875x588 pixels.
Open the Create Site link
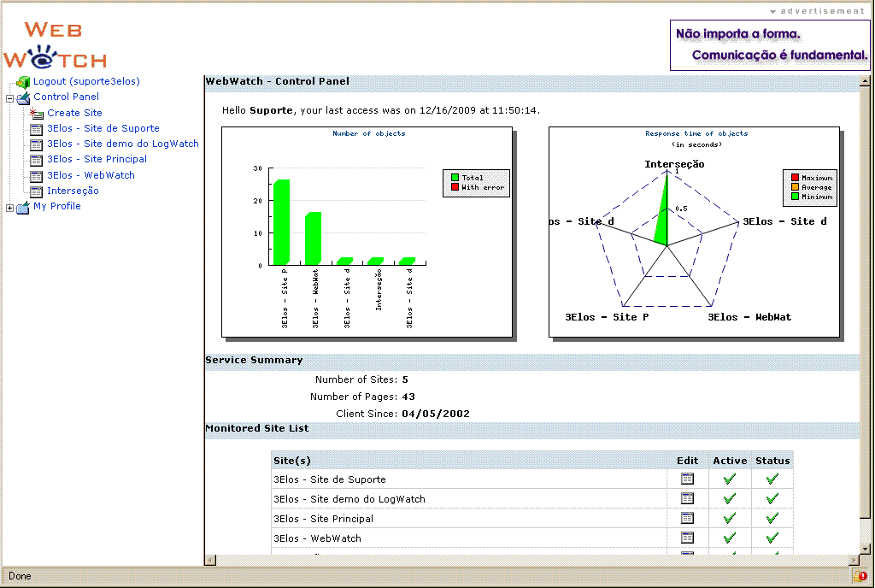tap(74, 113)
